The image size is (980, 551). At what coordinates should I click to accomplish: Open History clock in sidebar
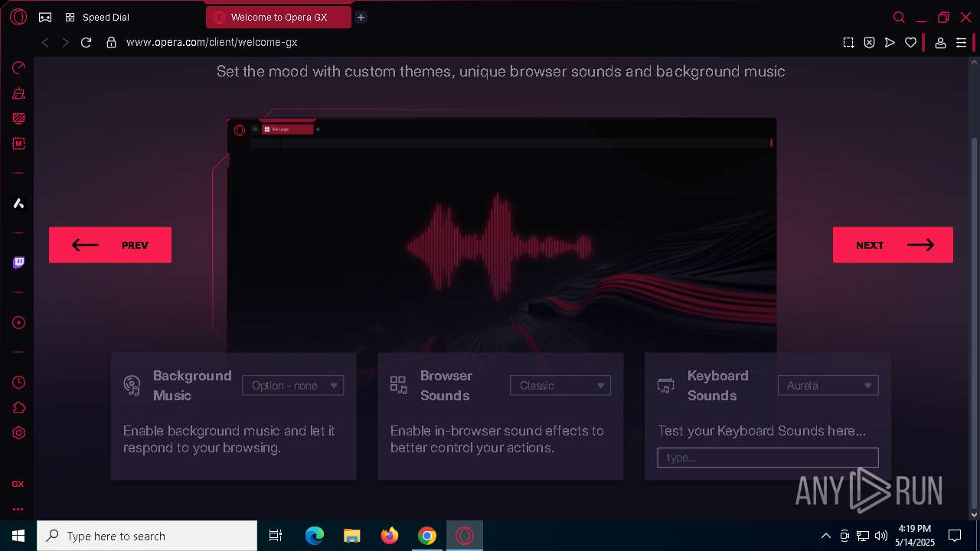pyautogui.click(x=18, y=382)
